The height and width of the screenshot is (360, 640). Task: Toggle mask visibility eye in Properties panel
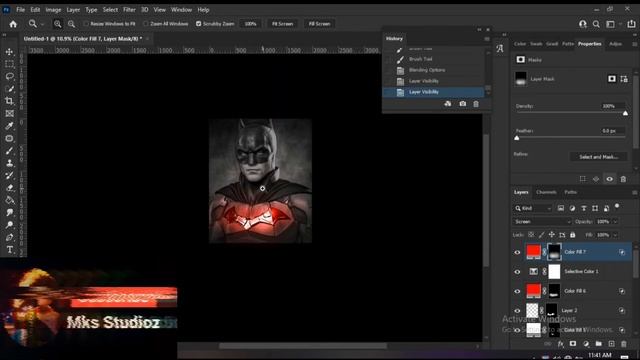609,179
